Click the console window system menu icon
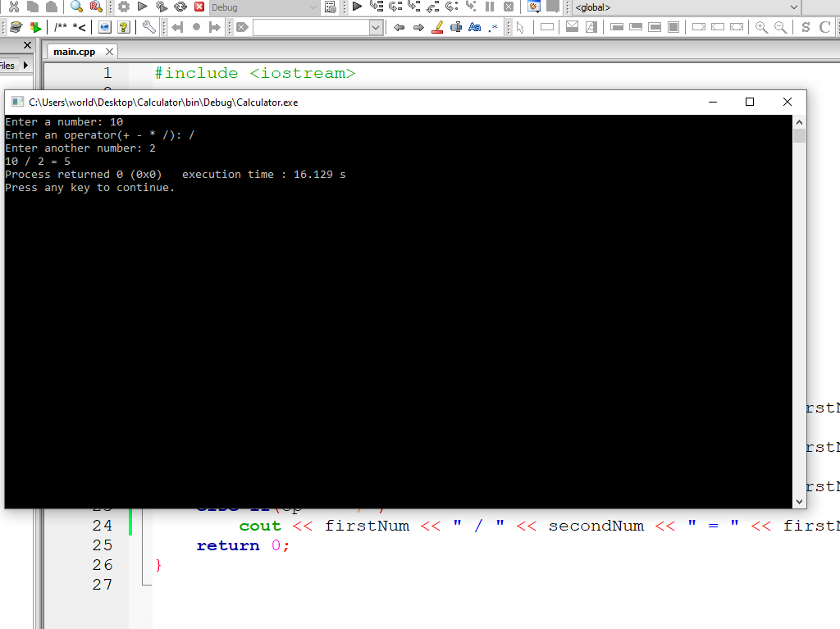This screenshot has height=629, width=840. point(18,102)
